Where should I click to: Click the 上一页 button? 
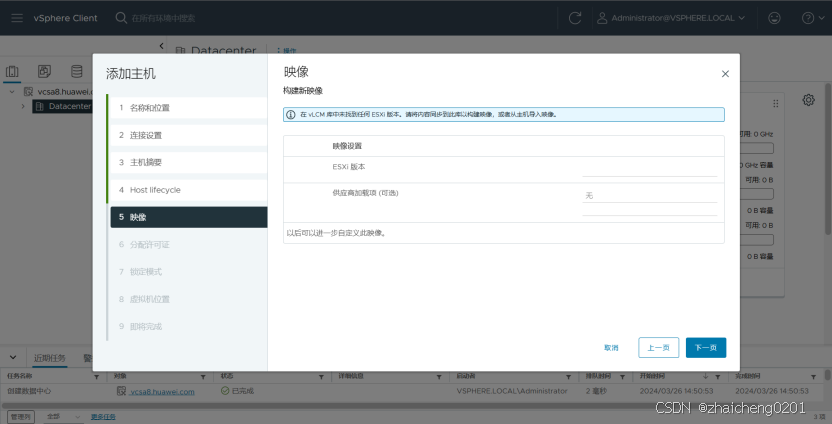[x=658, y=348]
